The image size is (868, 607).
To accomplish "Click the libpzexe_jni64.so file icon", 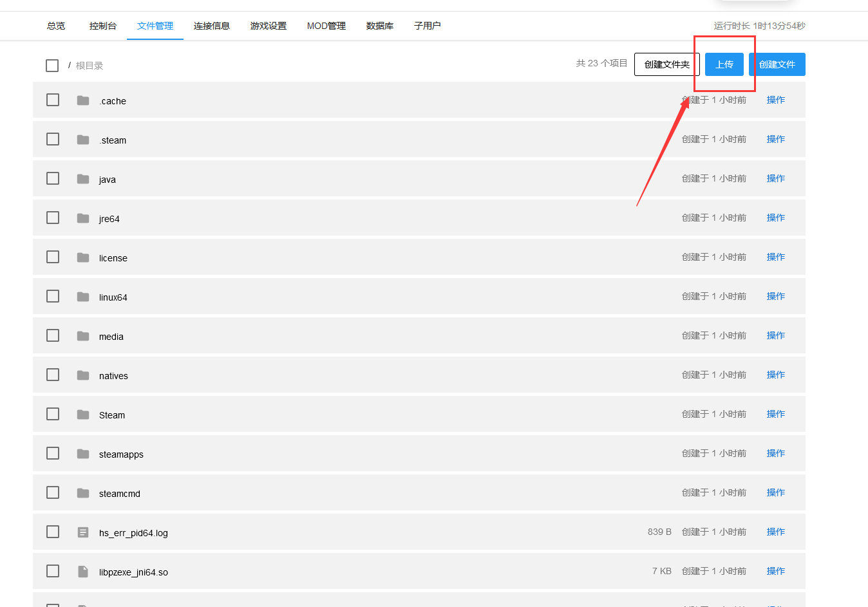I will (83, 572).
